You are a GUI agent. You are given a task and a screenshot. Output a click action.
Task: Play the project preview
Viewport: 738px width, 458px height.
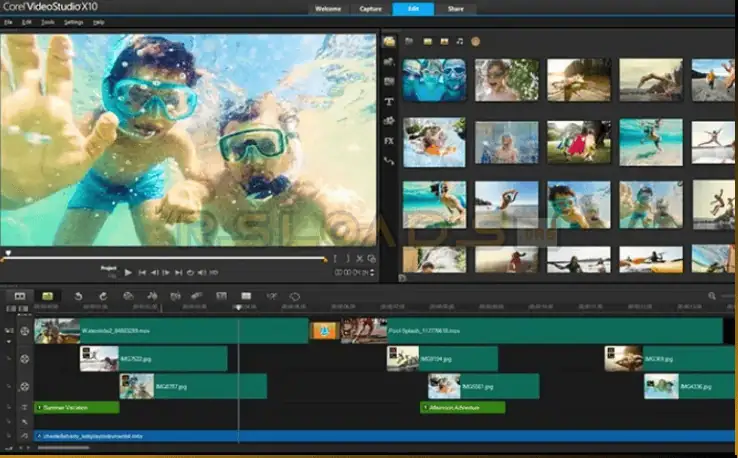(128, 273)
